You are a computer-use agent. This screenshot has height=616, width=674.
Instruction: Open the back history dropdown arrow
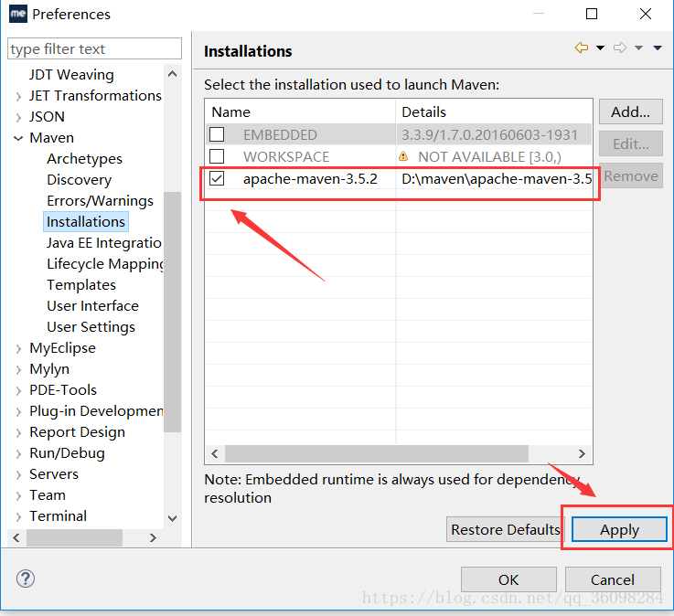(600, 48)
